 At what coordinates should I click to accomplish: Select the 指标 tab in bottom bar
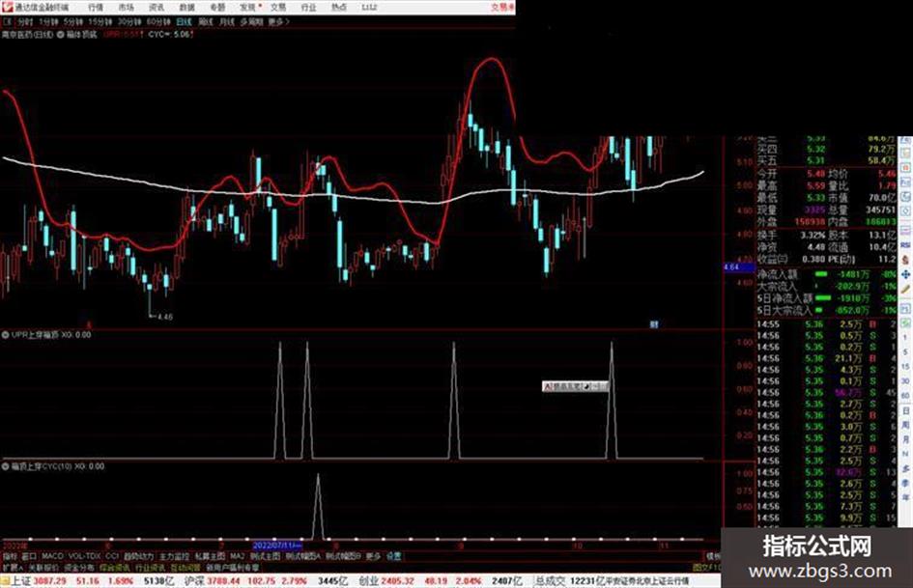(x=10, y=556)
